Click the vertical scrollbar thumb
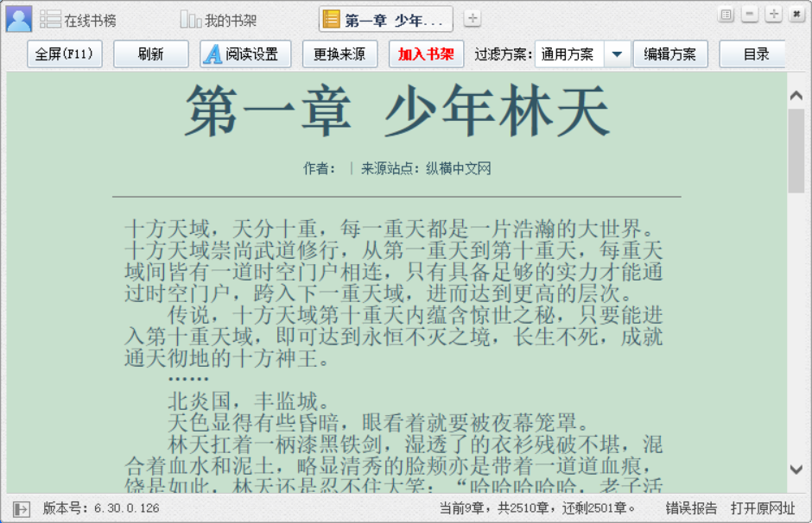 (796, 150)
